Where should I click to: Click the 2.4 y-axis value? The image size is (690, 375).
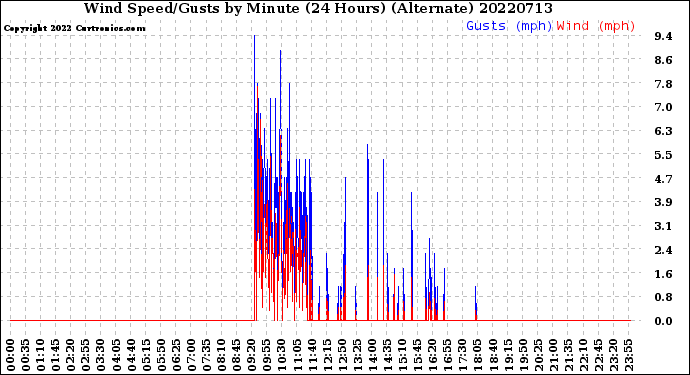coord(663,250)
